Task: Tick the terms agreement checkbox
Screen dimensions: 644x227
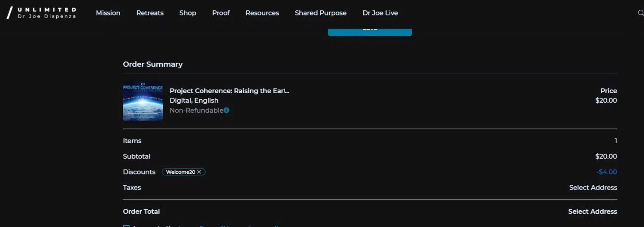Action: (126, 226)
